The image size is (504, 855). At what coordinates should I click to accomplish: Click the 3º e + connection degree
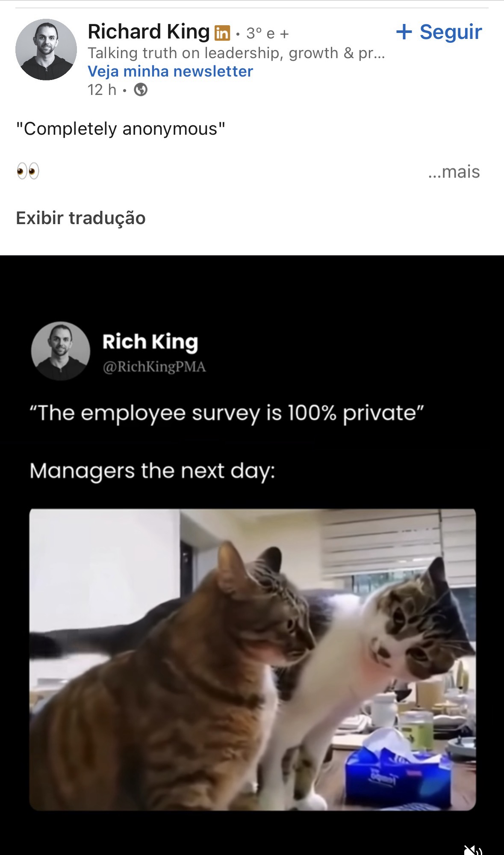268,33
